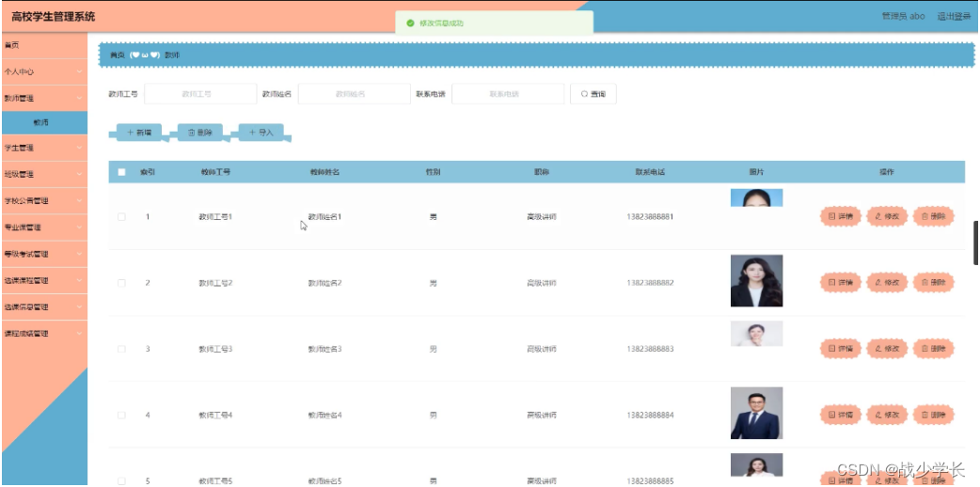Click the 新增 add button
980x487 pixels.
[139, 133]
